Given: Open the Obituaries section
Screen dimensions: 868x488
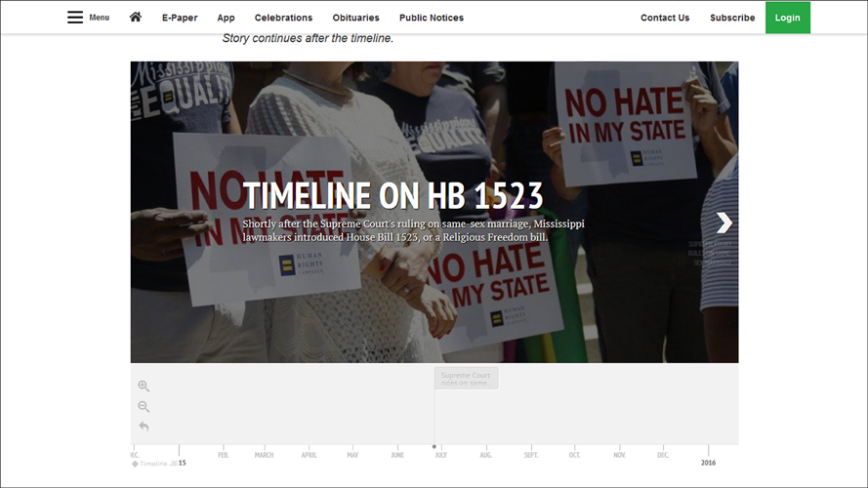Looking at the screenshot, I should pos(356,18).
